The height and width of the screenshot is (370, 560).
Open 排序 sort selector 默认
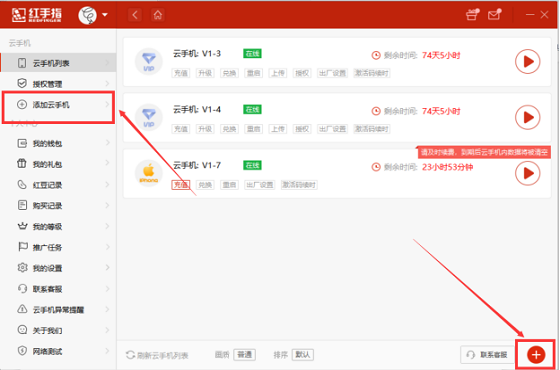click(x=302, y=355)
